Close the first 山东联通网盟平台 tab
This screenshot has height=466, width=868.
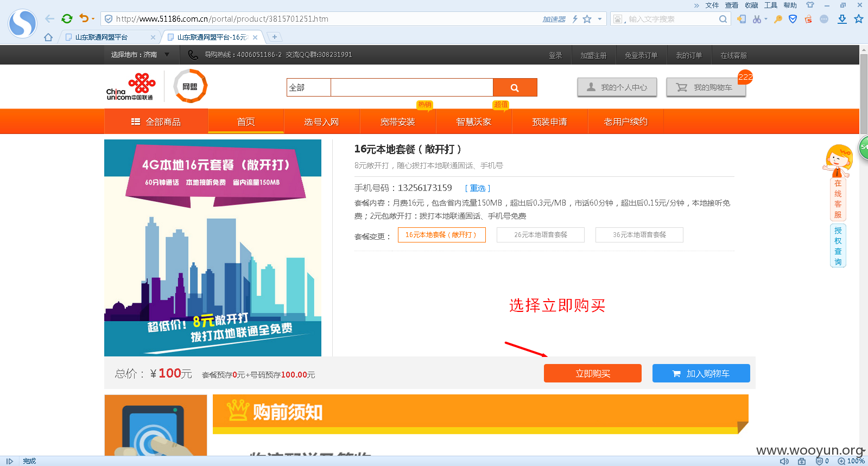[x=153, y=37]
